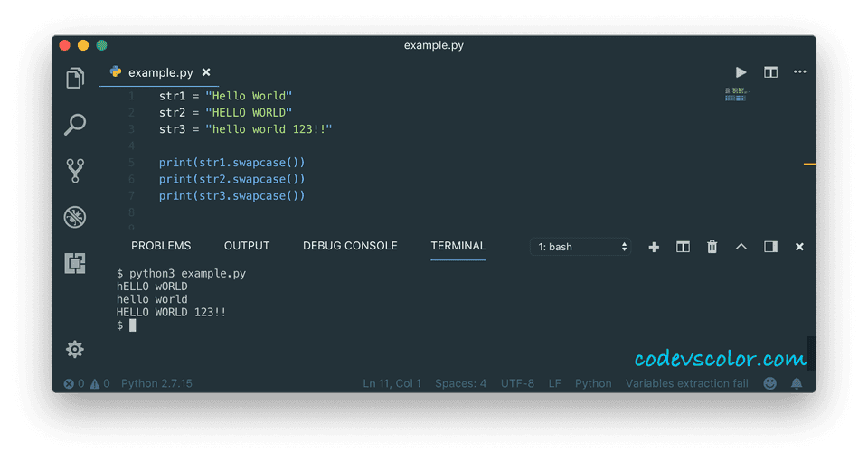Run the Python file with play icon

(x=741, y=72)
